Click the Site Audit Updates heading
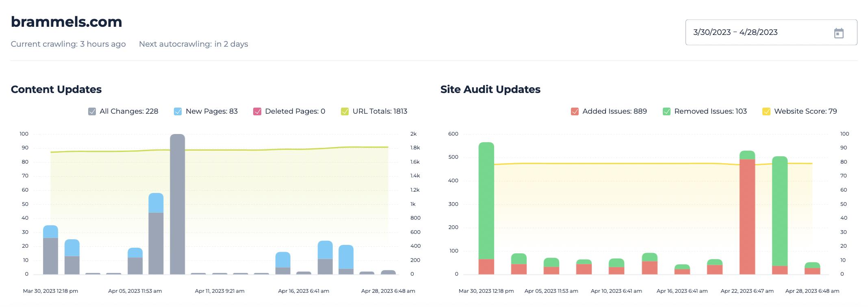This screenshot has width=868, height=307. (490, 89)
